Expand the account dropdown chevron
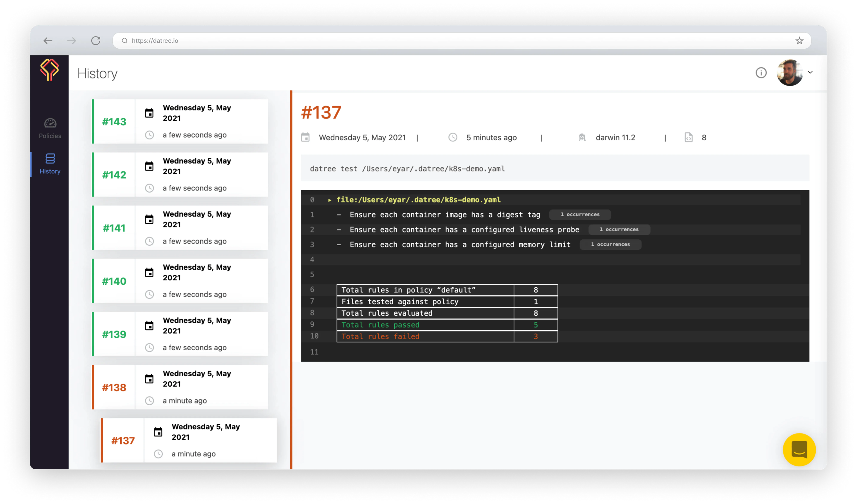Screen dimensions: 857x504 click(x=810, y=72)
